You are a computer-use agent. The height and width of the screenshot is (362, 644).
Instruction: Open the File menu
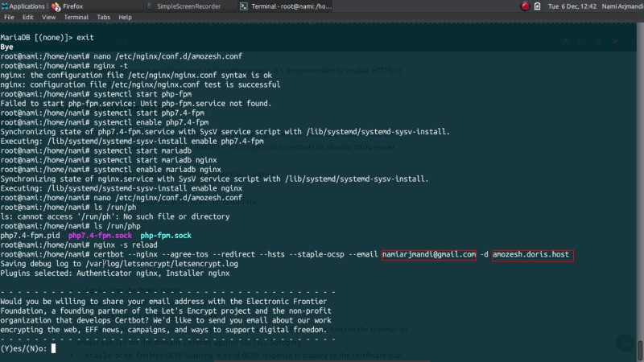tap(9, 17)
